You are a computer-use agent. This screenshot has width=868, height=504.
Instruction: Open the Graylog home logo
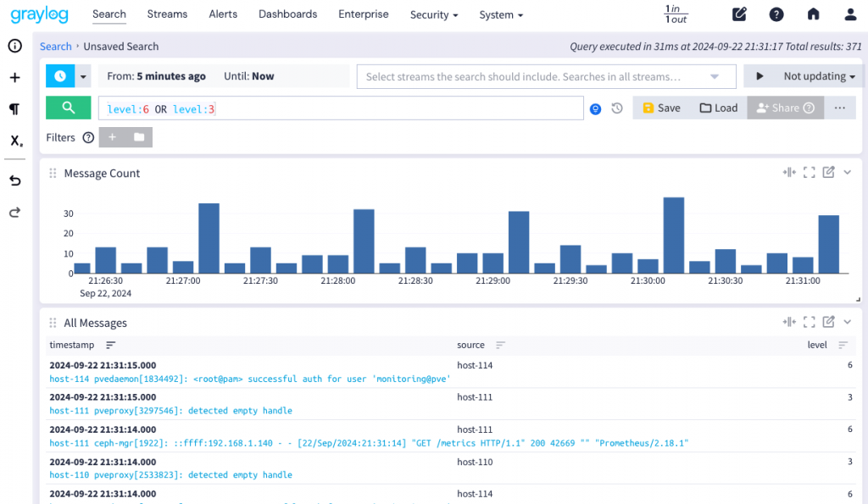(x=39, y=14)
